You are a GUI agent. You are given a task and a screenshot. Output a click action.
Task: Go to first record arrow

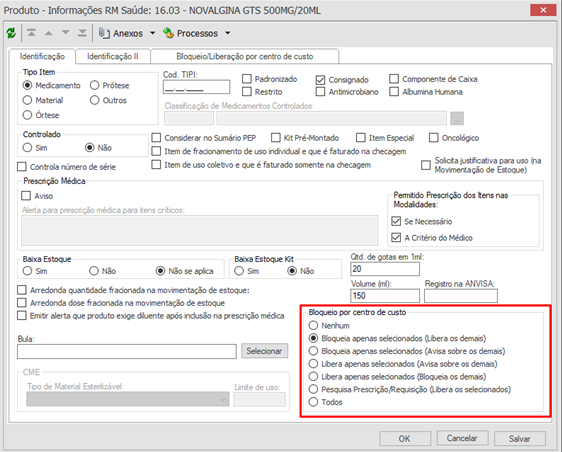(x=32, y=33)
